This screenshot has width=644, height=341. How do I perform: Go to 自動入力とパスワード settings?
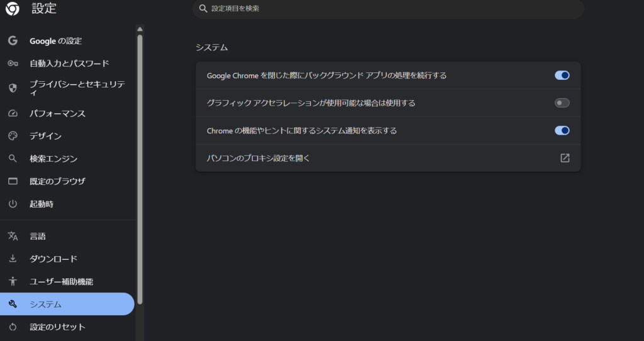(x=67, y=64)
